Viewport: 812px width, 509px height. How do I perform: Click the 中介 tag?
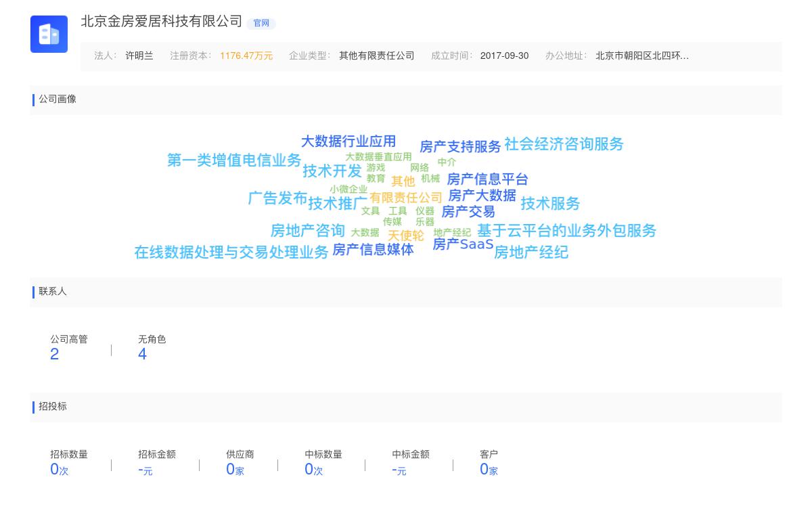click(447, 162)
